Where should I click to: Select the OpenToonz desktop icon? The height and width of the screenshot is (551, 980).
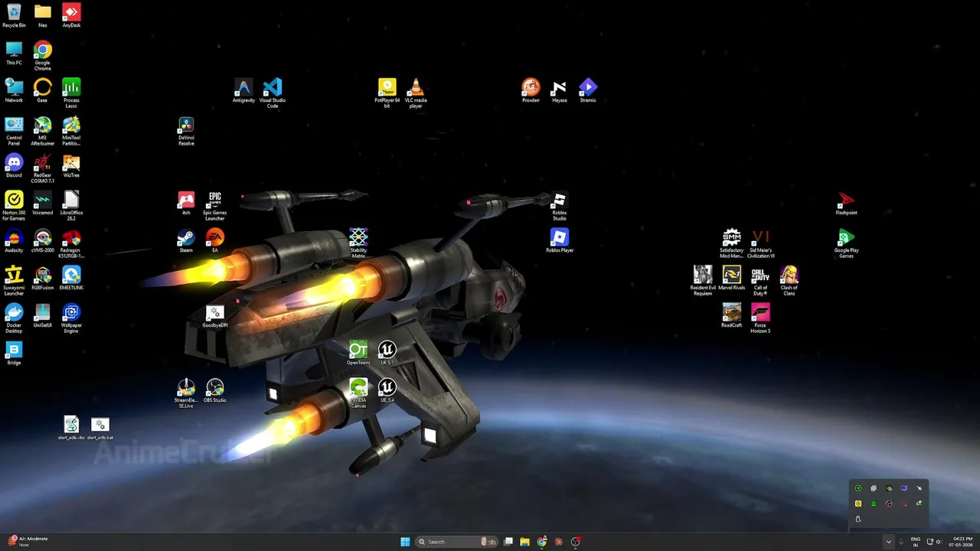(x=358, y=353)
